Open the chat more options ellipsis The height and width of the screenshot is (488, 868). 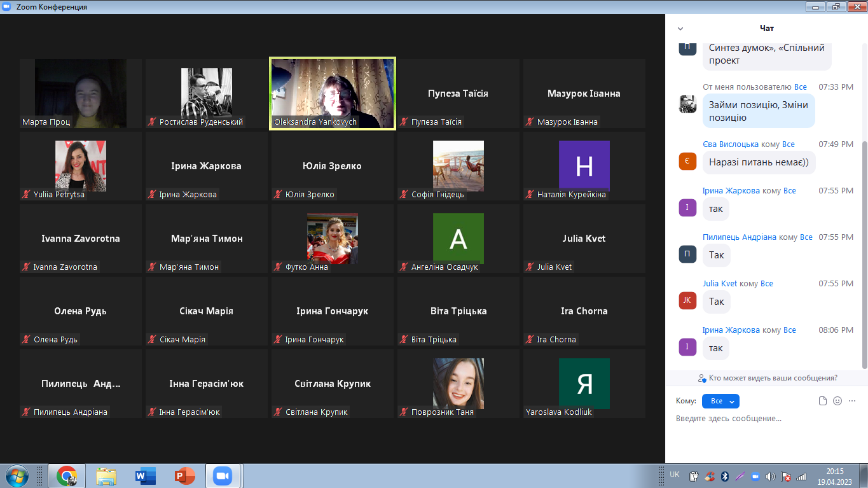tap(852, 401)
